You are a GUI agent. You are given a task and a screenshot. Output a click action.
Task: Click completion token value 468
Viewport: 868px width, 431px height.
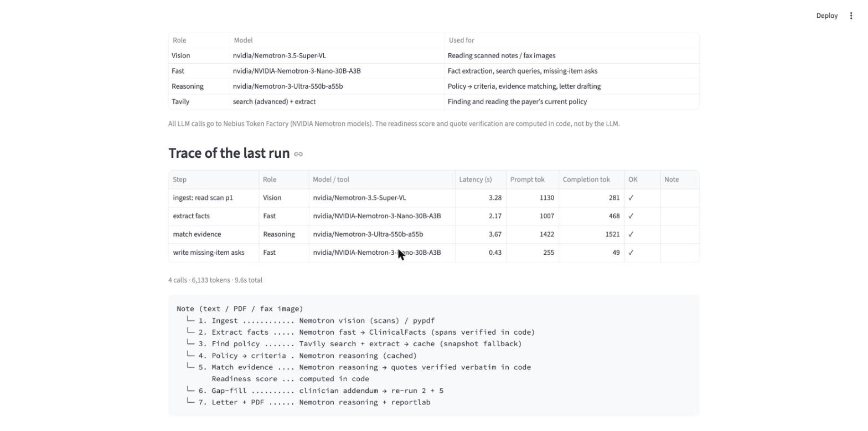pyautogui.click(x=592, y=216)
